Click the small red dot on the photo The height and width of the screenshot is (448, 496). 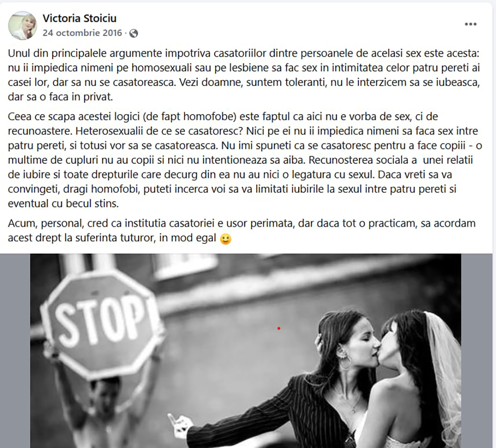click(279, 329)
